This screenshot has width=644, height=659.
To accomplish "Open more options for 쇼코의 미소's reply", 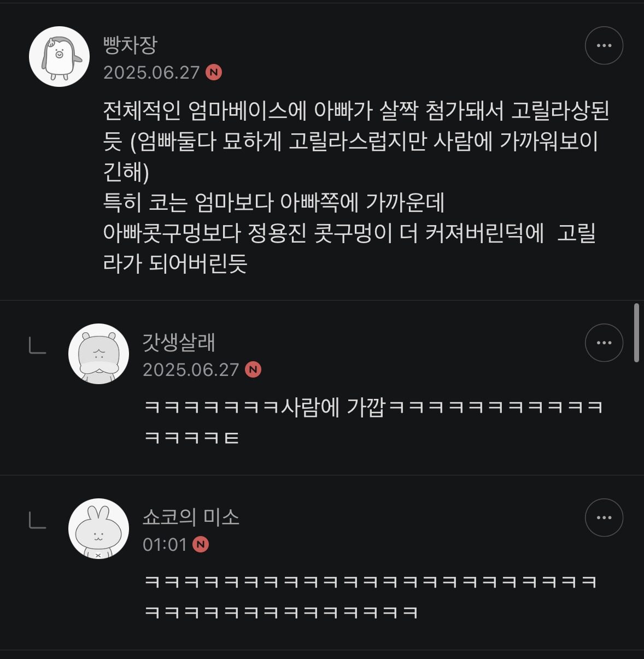I will (x=604, y=517).
